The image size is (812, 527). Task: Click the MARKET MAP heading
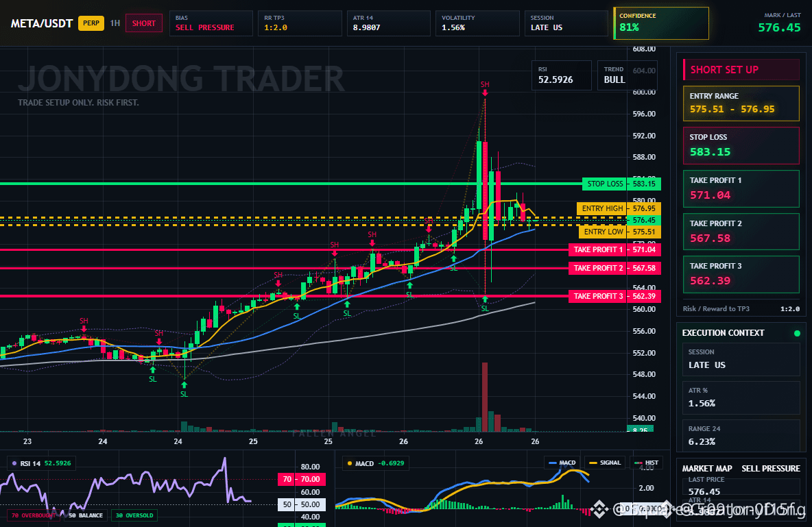click(x=707, y=469)
